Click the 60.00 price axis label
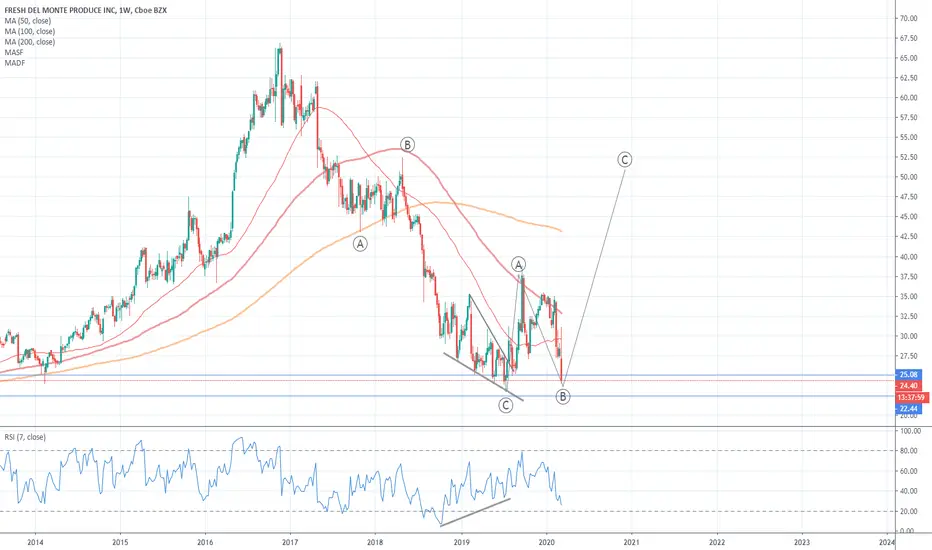This screenshot has height=550, width=932. 908,98
